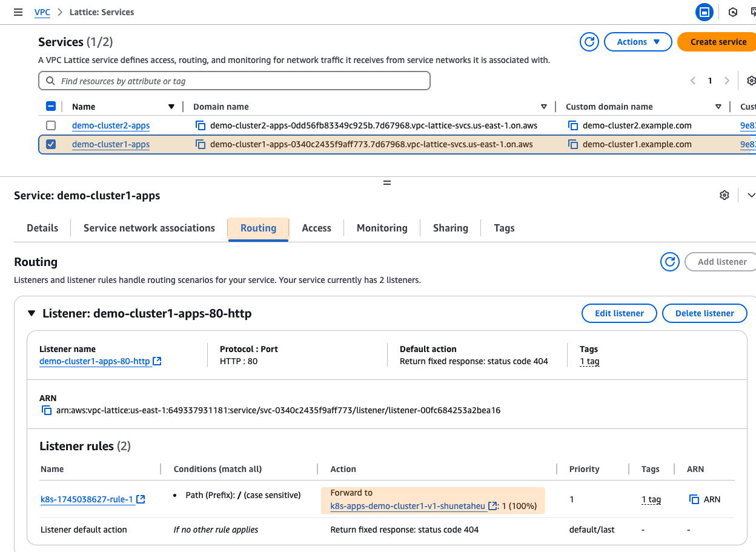
Task: Refresh the Routing listeners section
Action: click(x=669, y=262)
